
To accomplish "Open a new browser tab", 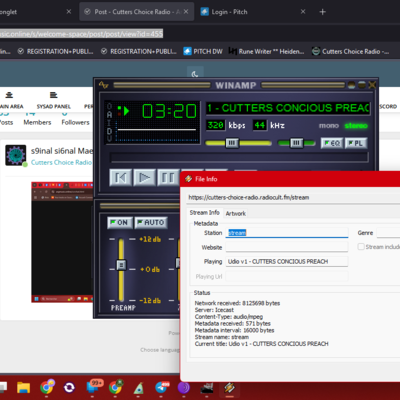I will (322, 12).
